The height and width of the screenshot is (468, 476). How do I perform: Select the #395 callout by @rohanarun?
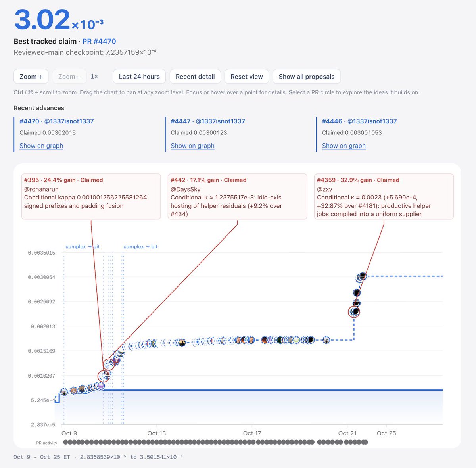click(91, 196)
